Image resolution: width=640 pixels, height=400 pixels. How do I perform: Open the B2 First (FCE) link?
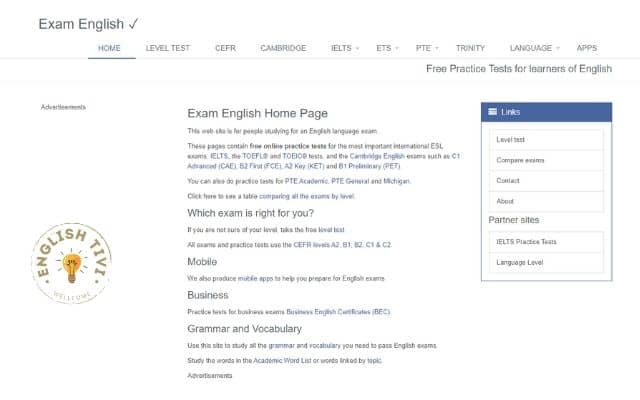coord(261,166)
